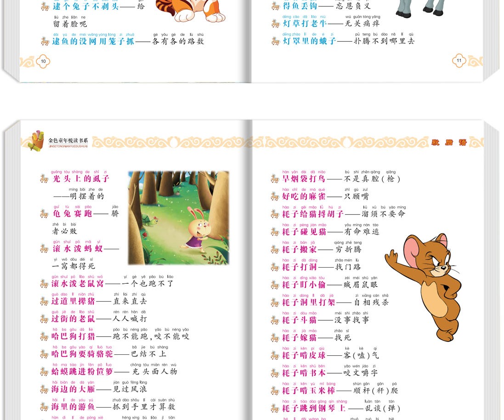Image resolution: width=504 pixels, height=420 pixels.
Task: Click the series title 金色童年悦读书系
Action: pyautogui.click(x=68, y=140)
